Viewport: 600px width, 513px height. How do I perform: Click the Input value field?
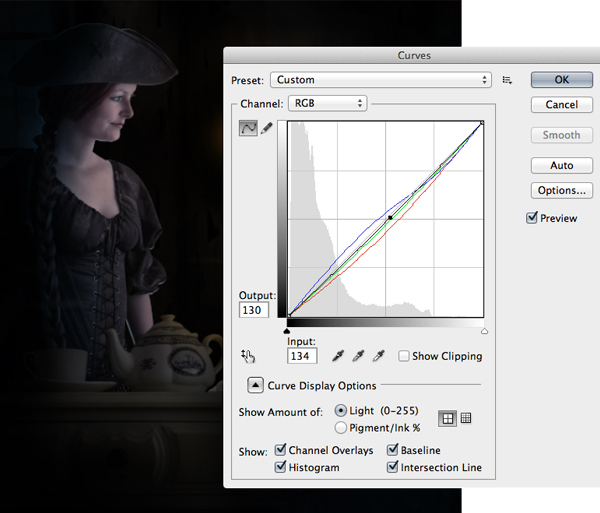[302, 356]
